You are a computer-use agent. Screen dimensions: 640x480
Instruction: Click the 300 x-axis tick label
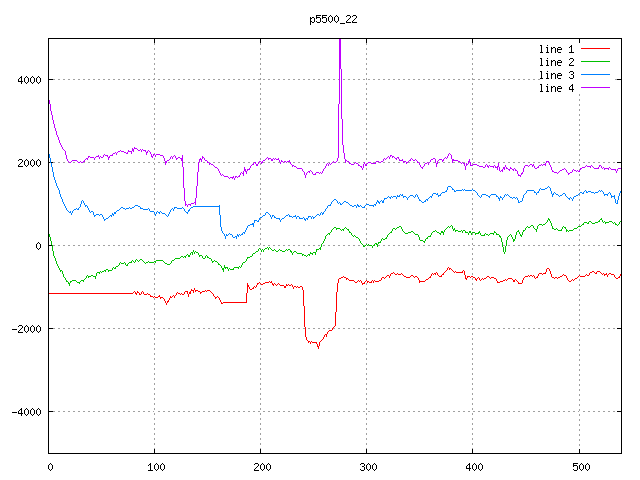[367, 466]
